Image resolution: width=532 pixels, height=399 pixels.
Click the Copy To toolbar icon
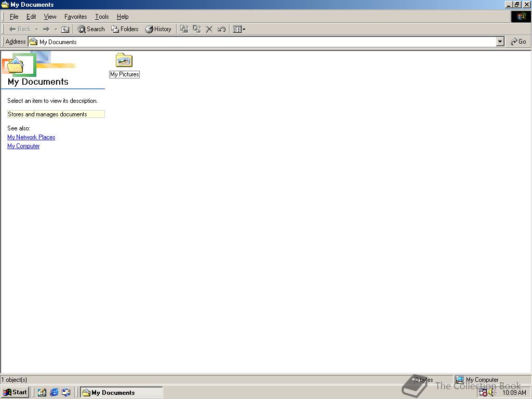click(197, 29)
